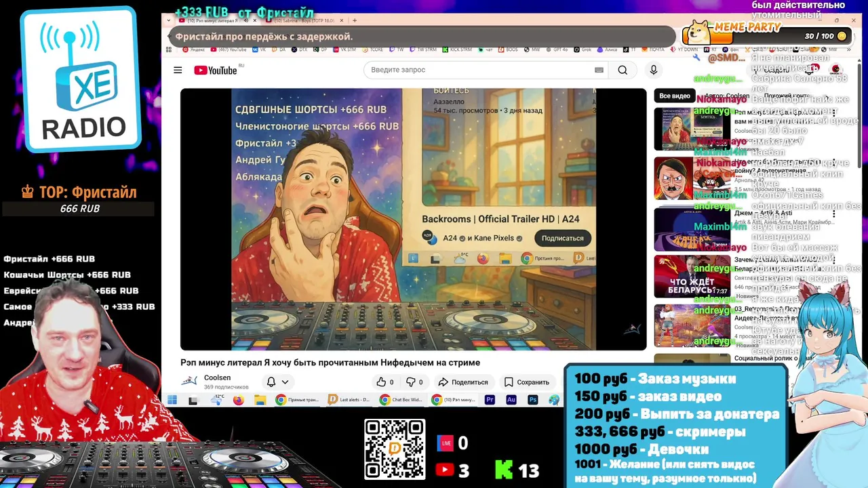
Task: Click the red LIVE viewer counter icon
Action: coord(446,443)
